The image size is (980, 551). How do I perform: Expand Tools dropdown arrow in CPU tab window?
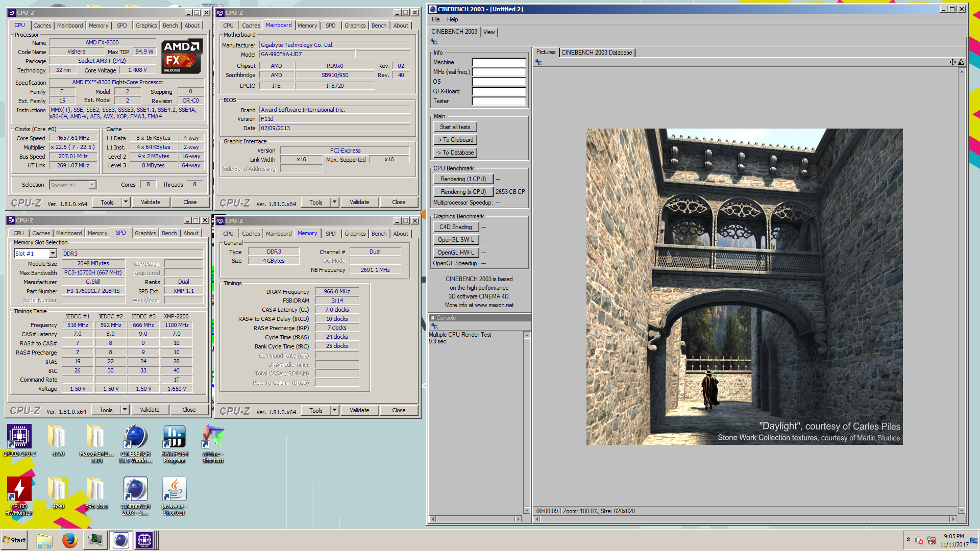pos(126,203)
